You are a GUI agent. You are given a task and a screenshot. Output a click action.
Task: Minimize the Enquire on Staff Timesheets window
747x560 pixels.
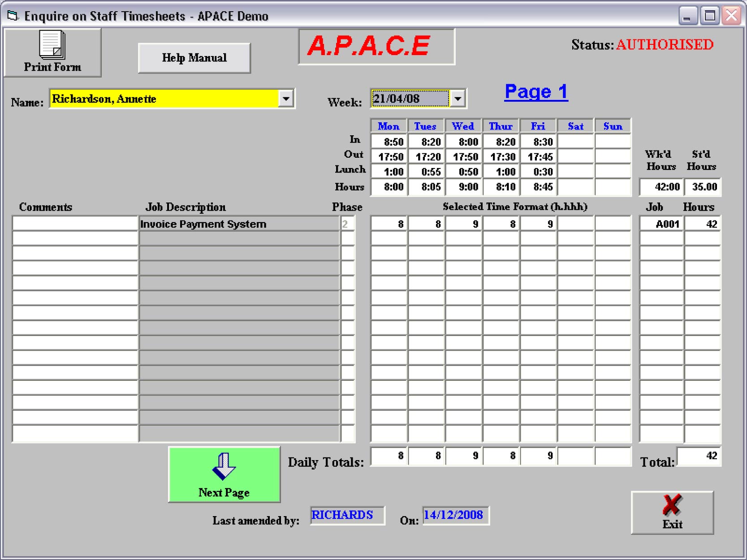[x=687, y=16]
